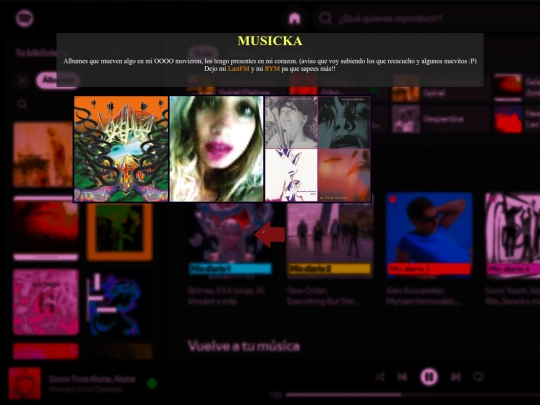540x405 pixels.
Task: Click the 'Vuelve a tu música' heading
Action: point(243,346)
